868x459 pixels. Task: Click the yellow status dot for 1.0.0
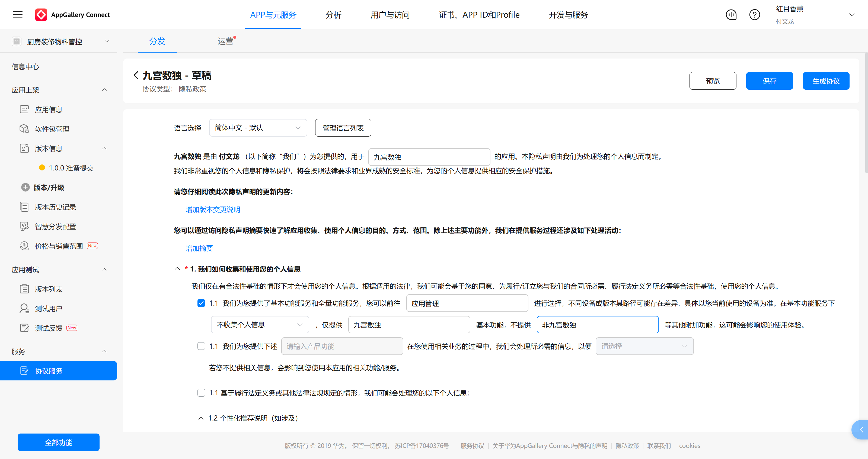tap(42, 167)
